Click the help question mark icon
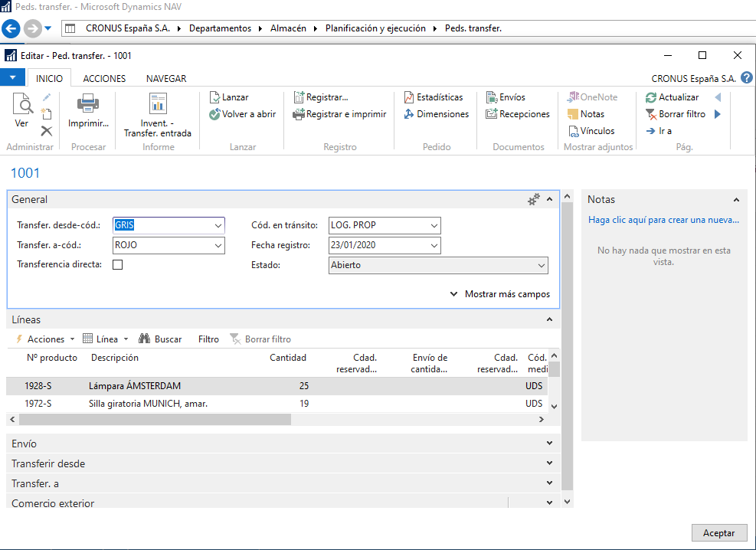The image size is (756, 550). tap(747, 77)
